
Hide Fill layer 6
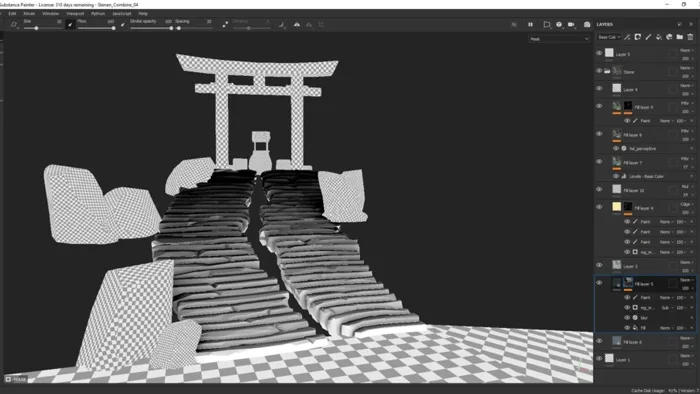coord(599,341)
